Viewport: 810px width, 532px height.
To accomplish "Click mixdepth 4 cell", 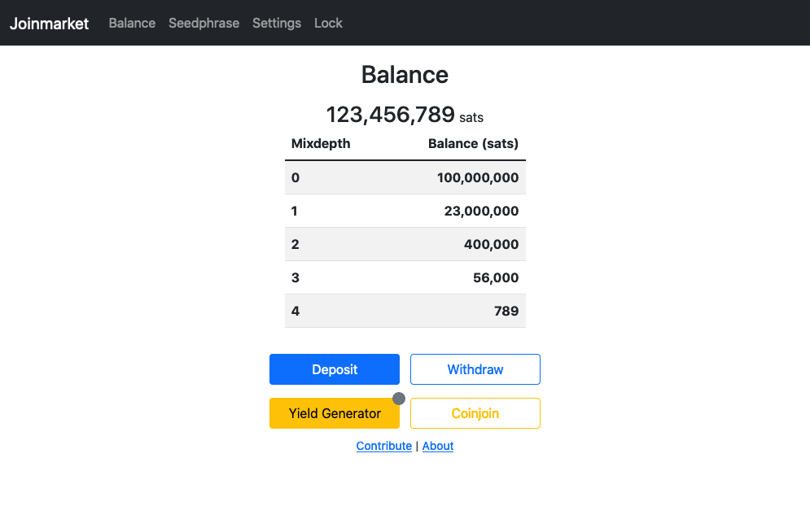I will (296, 312).
